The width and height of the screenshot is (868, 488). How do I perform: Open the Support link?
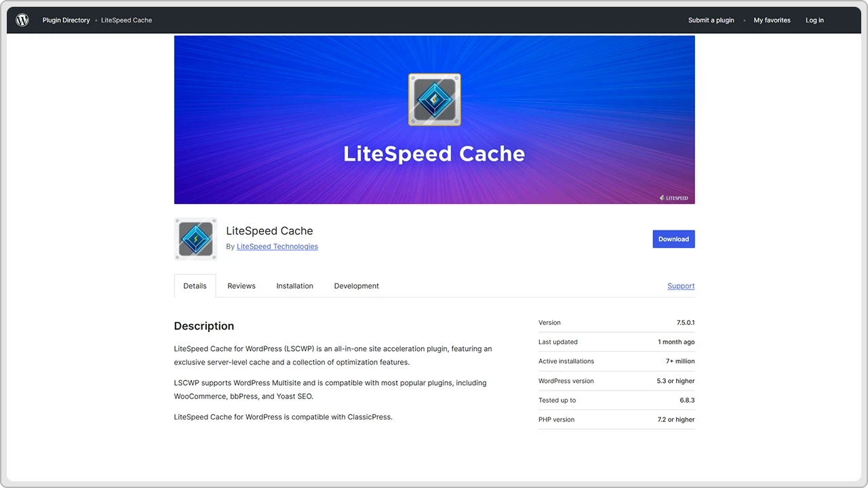coord(681,285)
